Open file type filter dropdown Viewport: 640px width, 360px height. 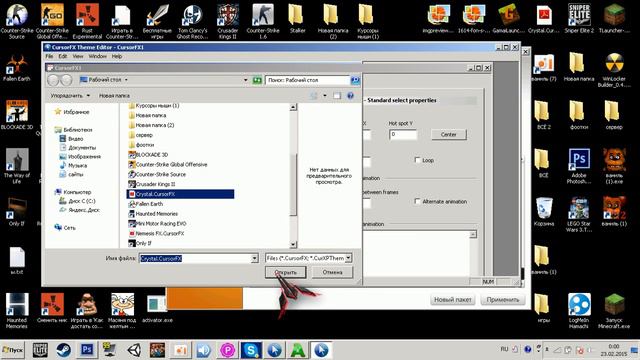click(348, 258)
